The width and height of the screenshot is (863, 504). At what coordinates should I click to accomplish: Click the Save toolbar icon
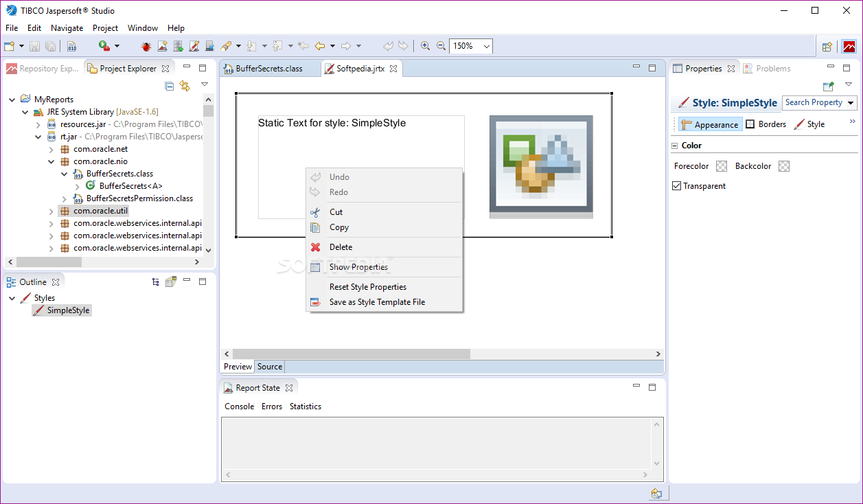point(34,46)
